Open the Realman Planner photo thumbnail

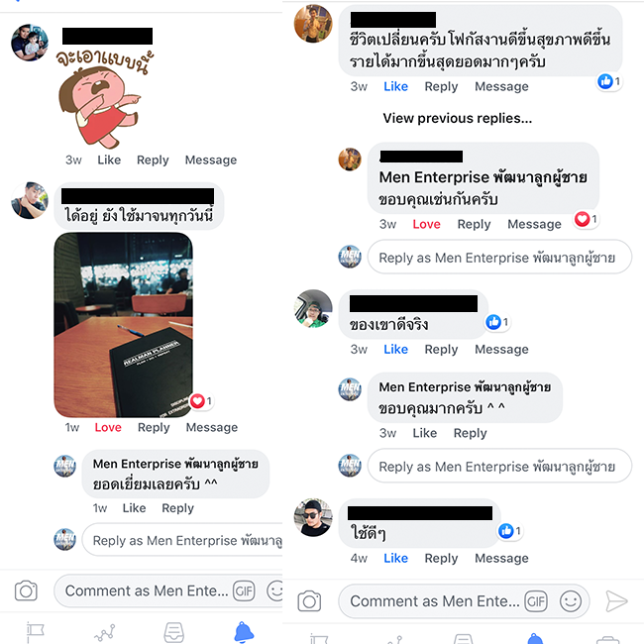click(x=123, y=325)
